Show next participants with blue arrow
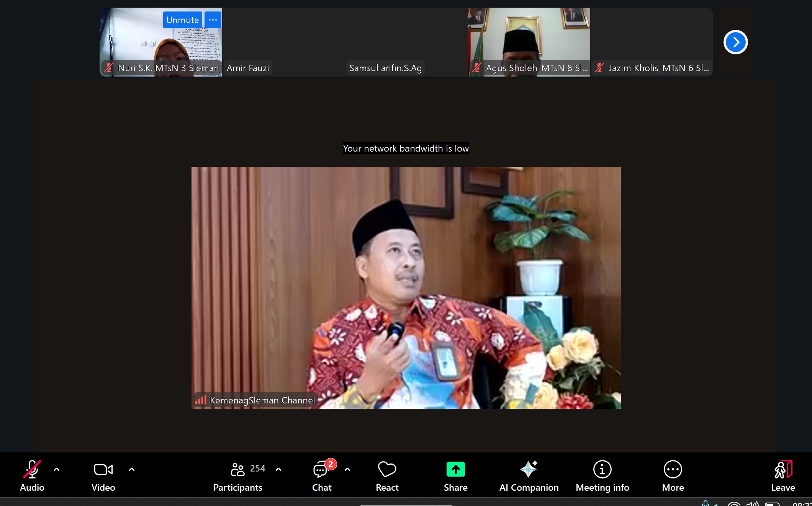Screen dimensions: 812x506 coord(735,42)
